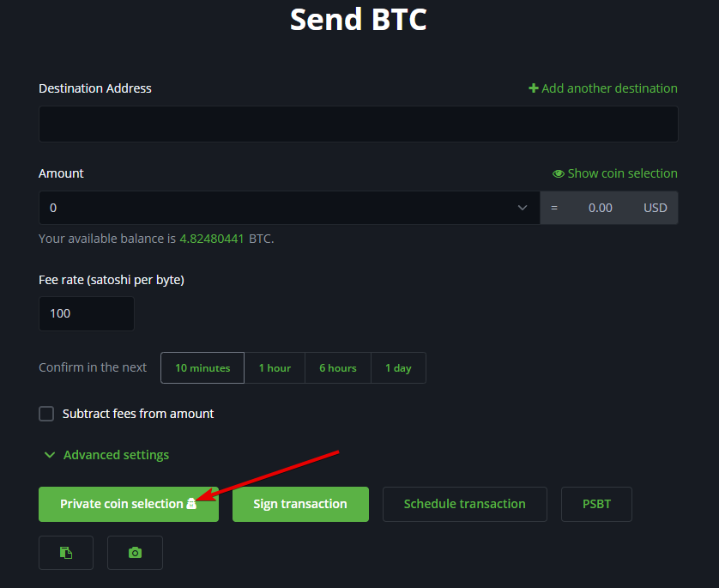Choose the 6 hours confirmation target
This screenshot has height=588, width=719.
click(x=338, y=368)
